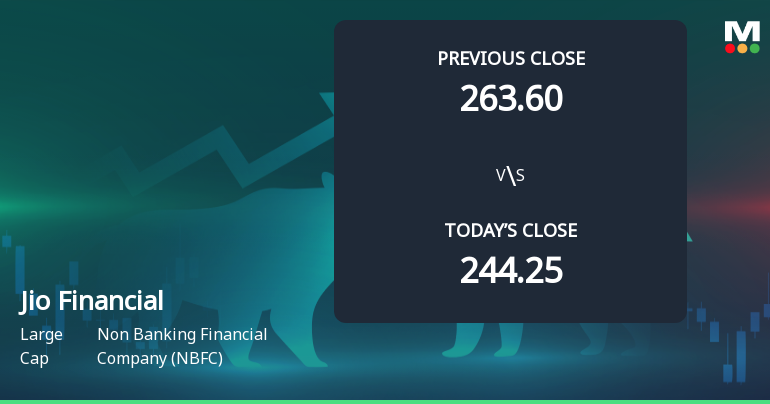
Task: Click the green bar along bottom edge
Action: click(x=385, y=401)
